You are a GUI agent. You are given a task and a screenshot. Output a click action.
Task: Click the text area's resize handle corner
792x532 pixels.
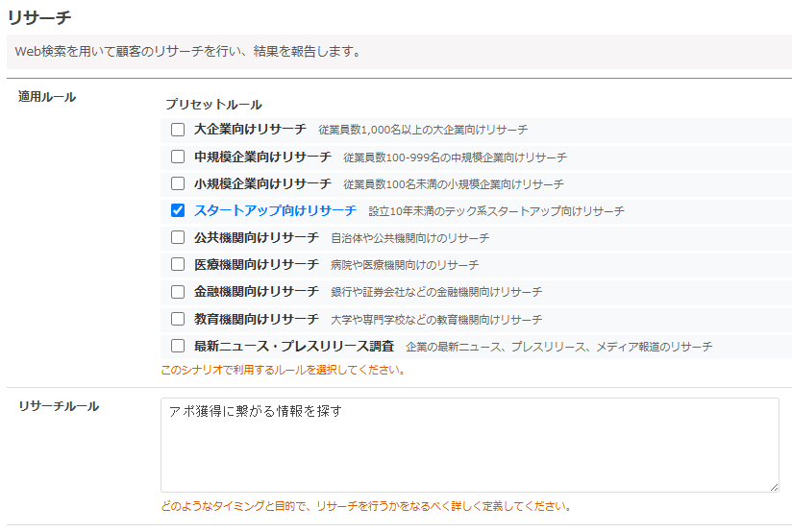point(773,487)
